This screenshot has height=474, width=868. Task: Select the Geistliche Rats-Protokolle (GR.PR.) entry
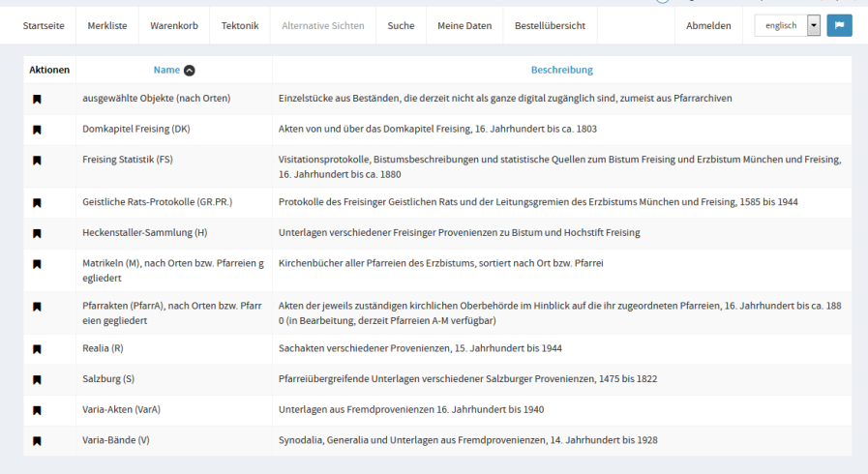coord(158,202)
